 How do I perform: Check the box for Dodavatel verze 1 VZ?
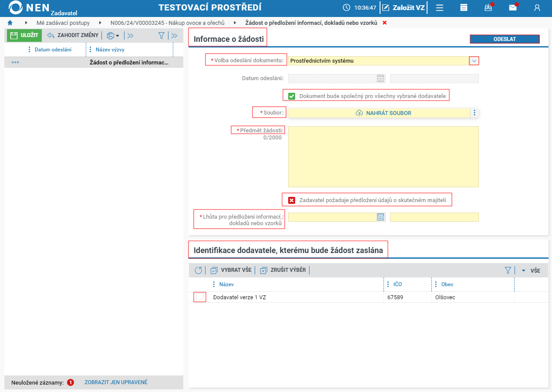tap(200, 297)
